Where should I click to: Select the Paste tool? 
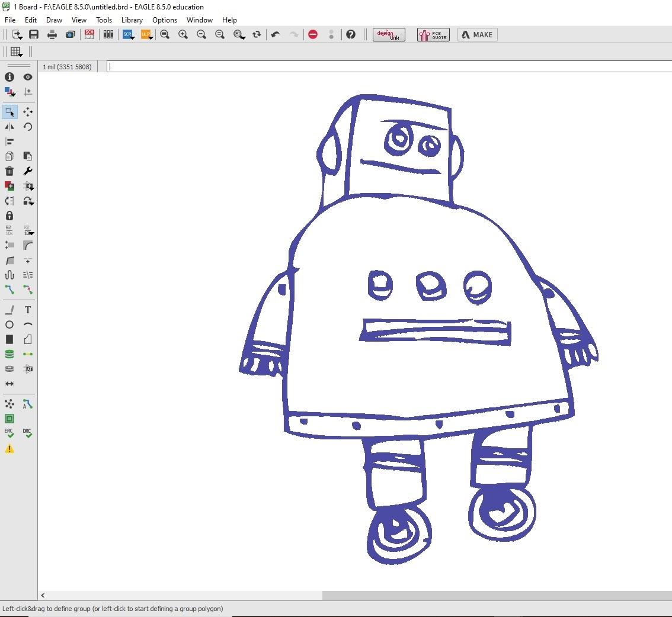click(28, 156)
